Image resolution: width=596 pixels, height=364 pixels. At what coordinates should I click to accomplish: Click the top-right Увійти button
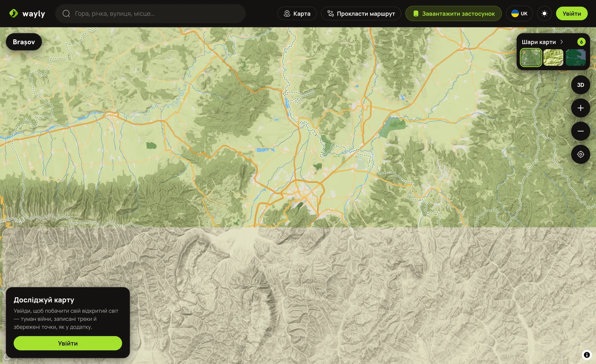pyautogui.click(x=572, y=14)
